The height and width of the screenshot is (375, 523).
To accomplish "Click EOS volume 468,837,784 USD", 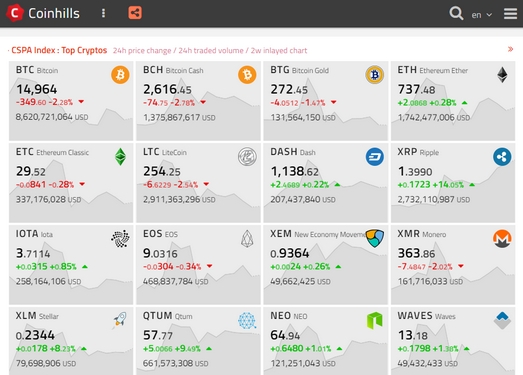I will (x=176, y=282).
